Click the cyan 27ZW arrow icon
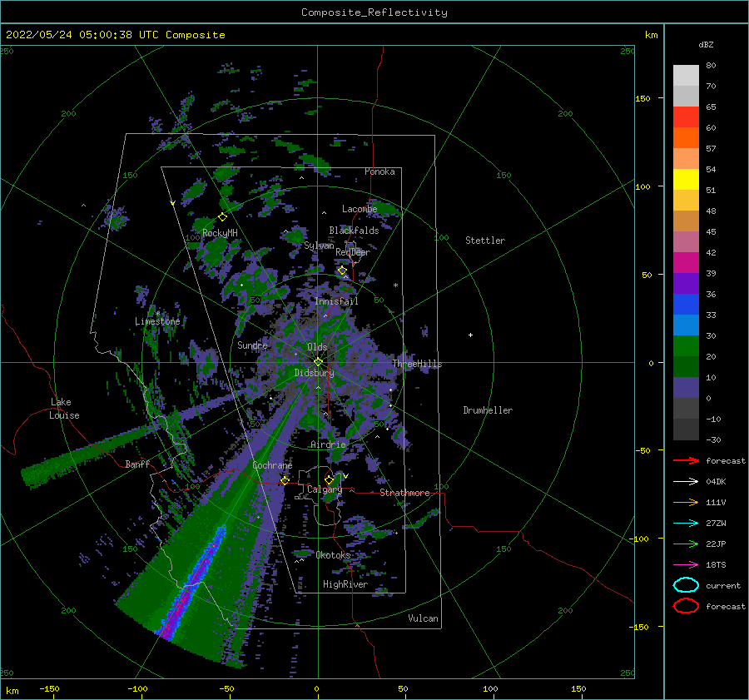The height and width of the screenshot is (700, 749). (x=686, y=524)
